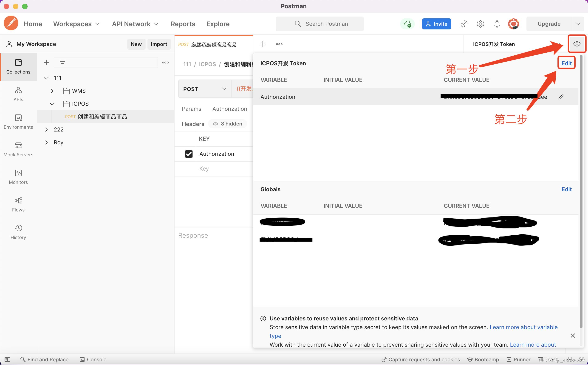Screen dimensions: 588x365
Task: Click the Import button
Action: tap(159, 44)
